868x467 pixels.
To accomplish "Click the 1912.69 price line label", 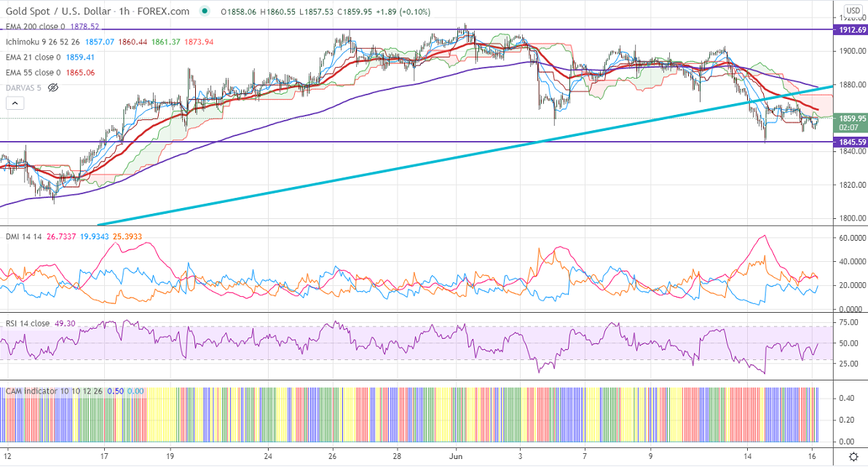I will (x=851, y=30).
